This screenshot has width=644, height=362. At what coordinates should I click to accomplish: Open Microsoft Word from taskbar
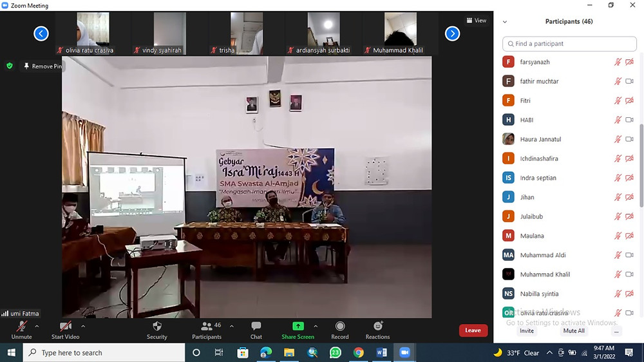pos(381,352)
